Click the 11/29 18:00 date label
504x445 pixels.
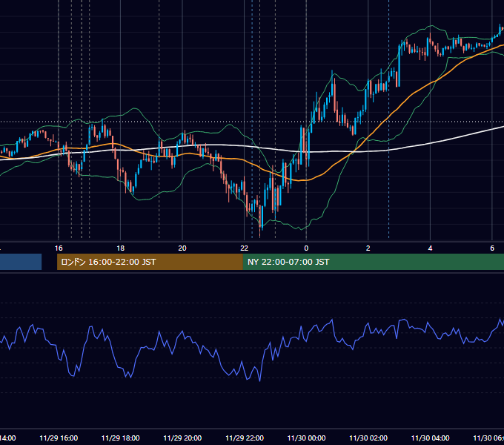point(121,438)
